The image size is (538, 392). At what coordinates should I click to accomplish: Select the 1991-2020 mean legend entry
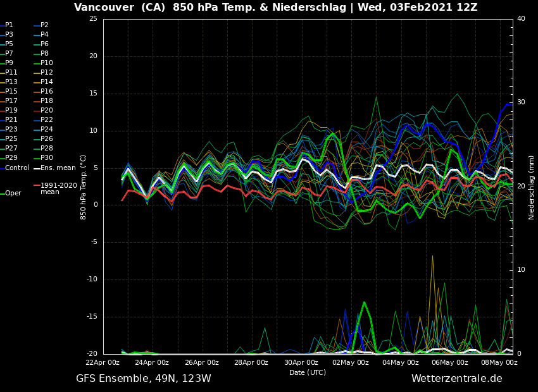[58, 188]
